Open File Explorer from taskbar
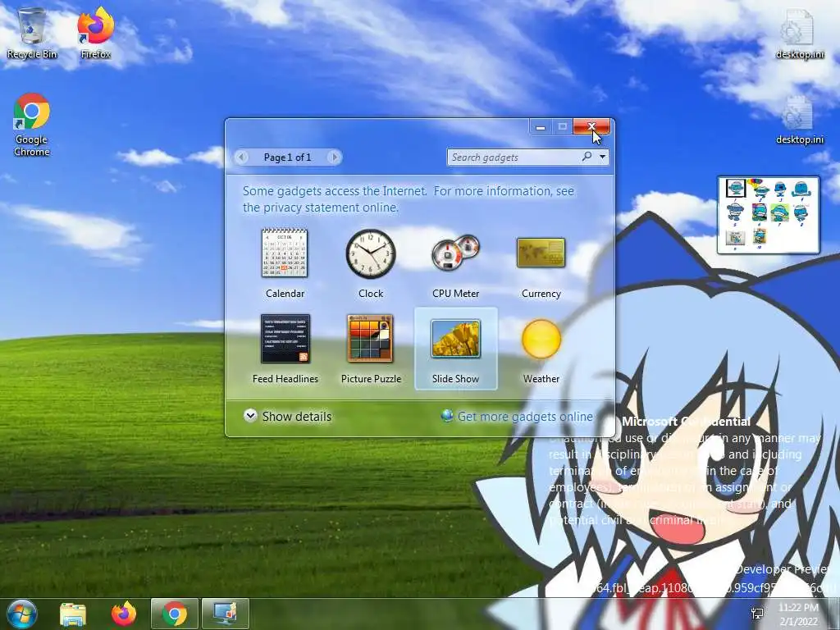 (73, 614)
